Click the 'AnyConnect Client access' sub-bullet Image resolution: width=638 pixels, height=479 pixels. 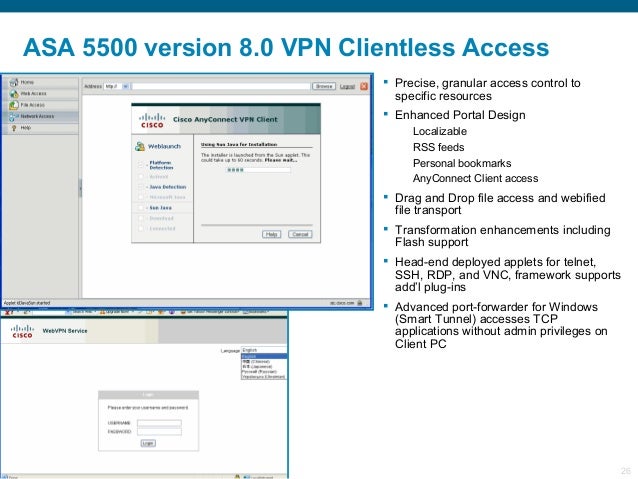[x=475, y=179]
